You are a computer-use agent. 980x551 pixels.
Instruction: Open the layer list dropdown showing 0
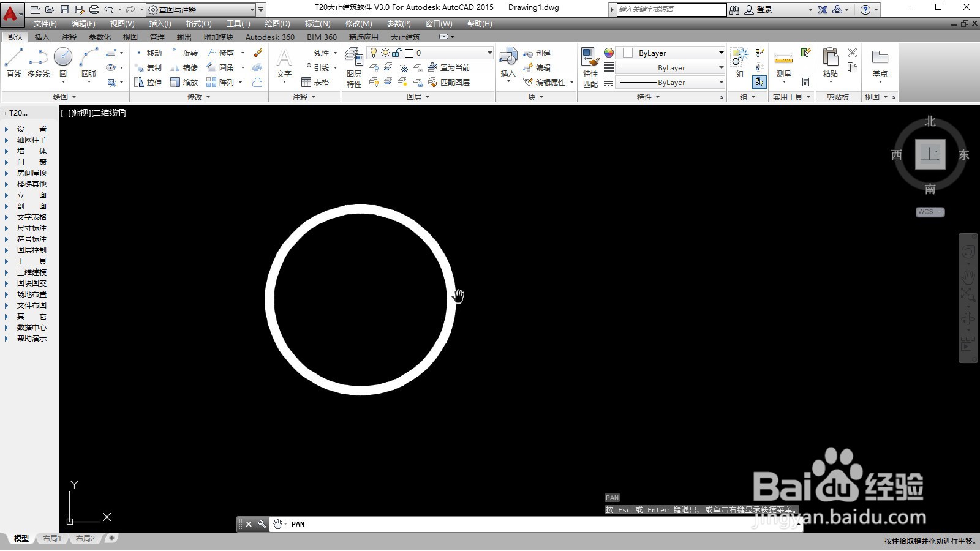(430, 53)
